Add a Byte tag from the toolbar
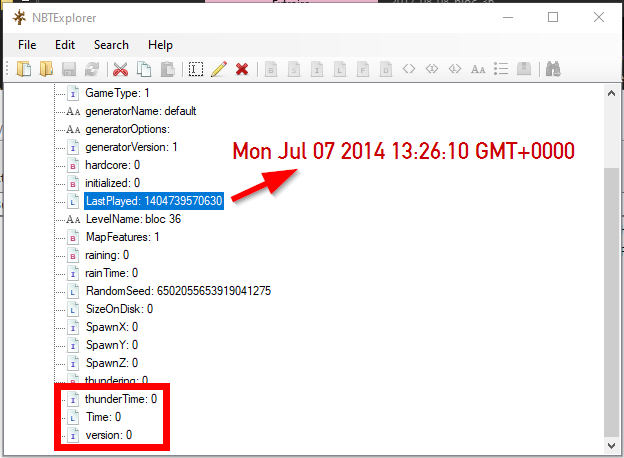Image resolution: width=624 pixels, height=458 pixels. (x=271, y=69)
